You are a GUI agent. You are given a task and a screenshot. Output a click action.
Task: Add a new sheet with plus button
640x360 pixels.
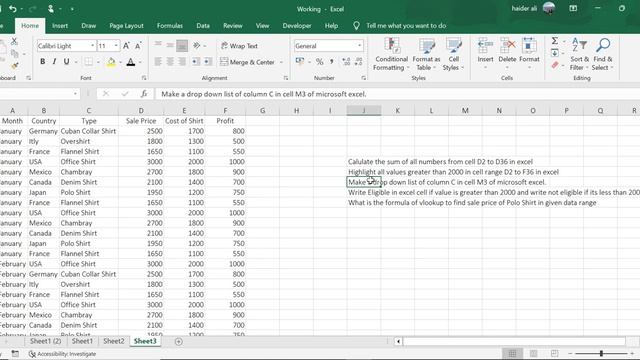click(178, 342)
